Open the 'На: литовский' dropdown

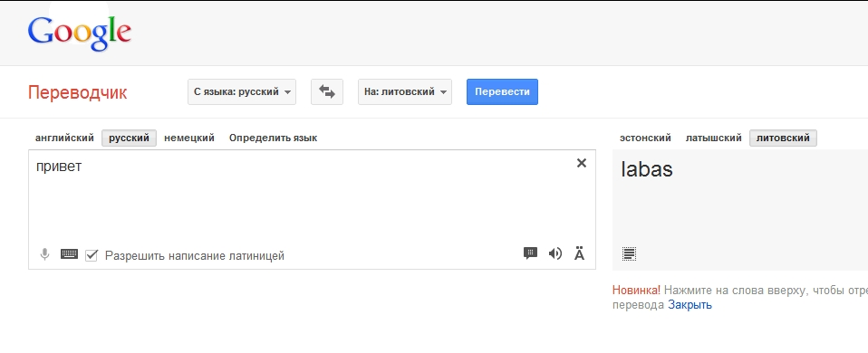pyautogui.click(x=405, y=91)
